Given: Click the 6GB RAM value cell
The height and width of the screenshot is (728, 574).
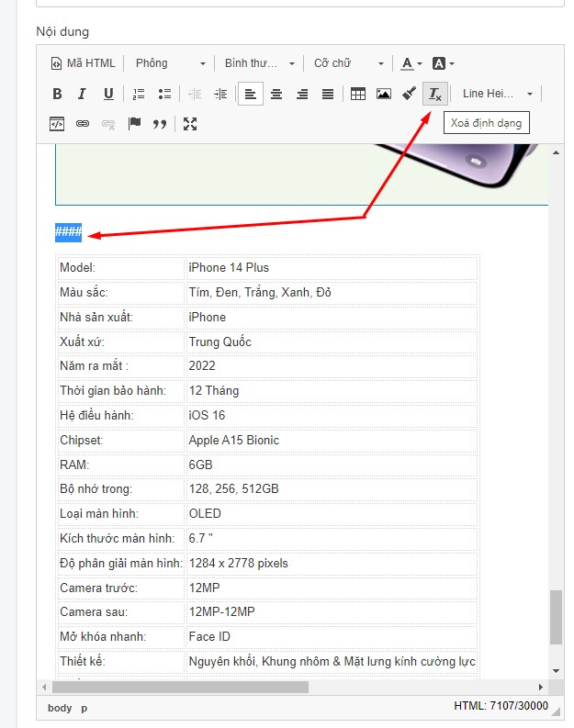Looking at the screenshot, I should (332, 465).
